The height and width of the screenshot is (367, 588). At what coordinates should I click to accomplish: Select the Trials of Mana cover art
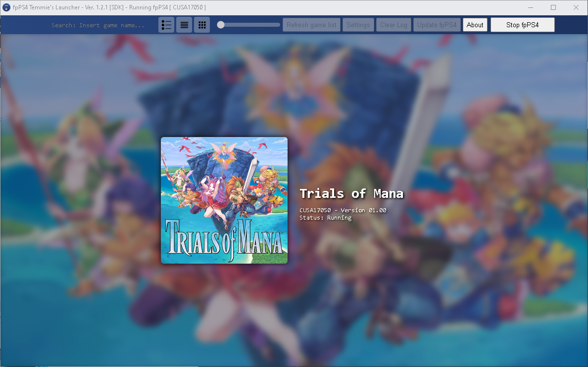click(x=224, y=200)
